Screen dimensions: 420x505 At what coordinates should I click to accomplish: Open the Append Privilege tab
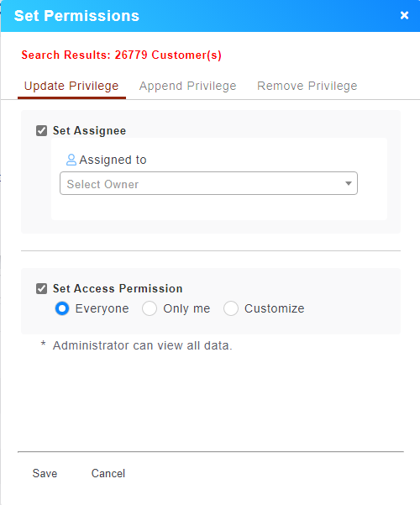pos(188,86)
